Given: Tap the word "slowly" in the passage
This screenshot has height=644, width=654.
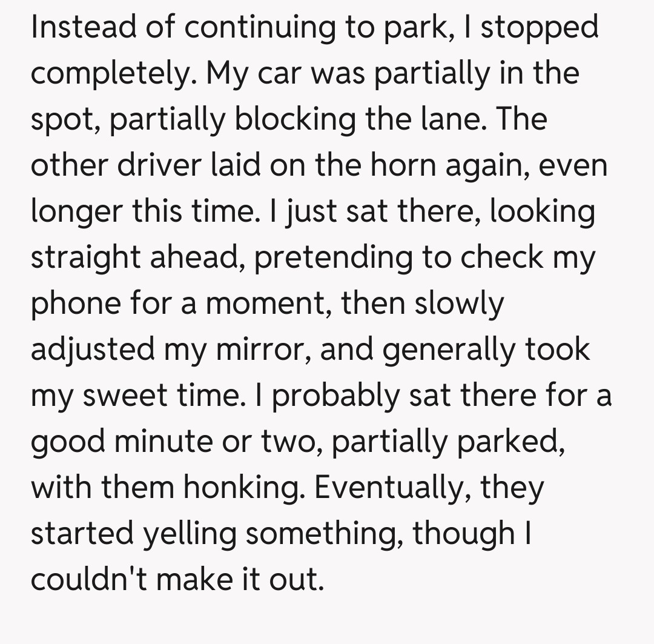Looking at the screenshot, I should [458, 303].
